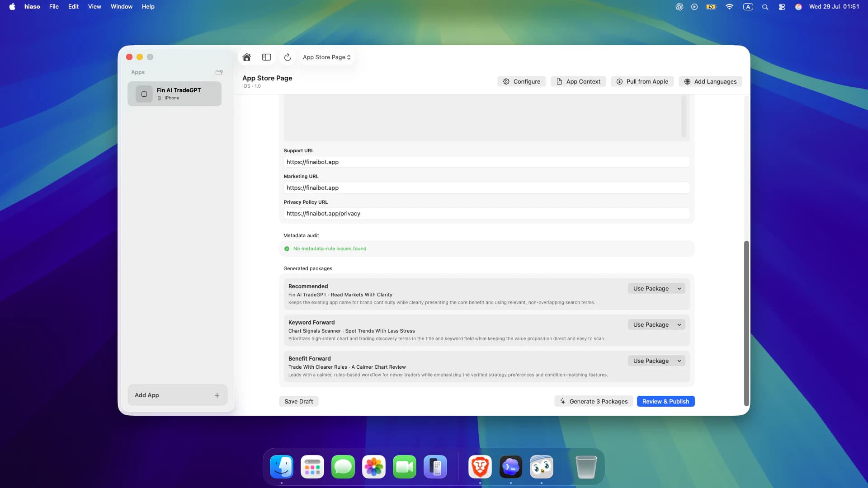Open Spotlight search icon
This screenshot has height=488, width=868.
[x=765, y=7]
